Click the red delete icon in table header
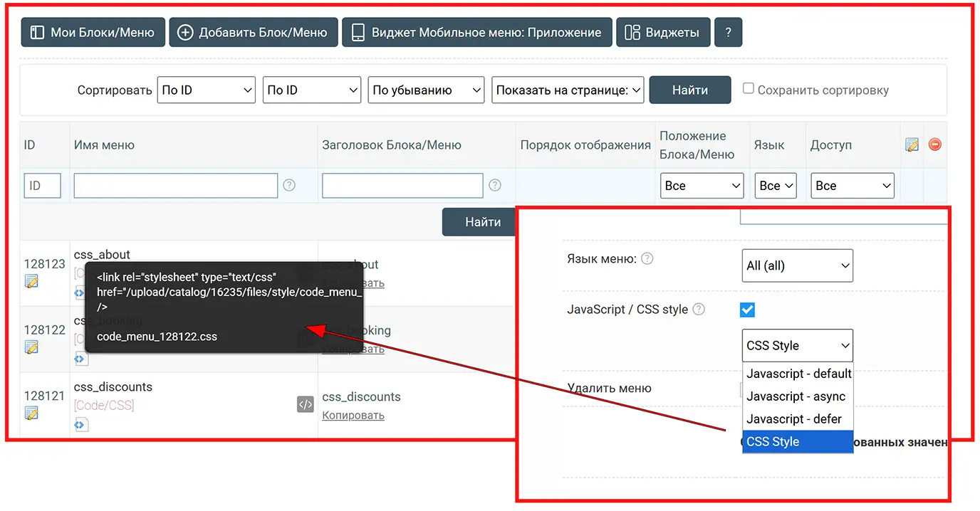The image size is (980, 511). [x=935, y=144]
